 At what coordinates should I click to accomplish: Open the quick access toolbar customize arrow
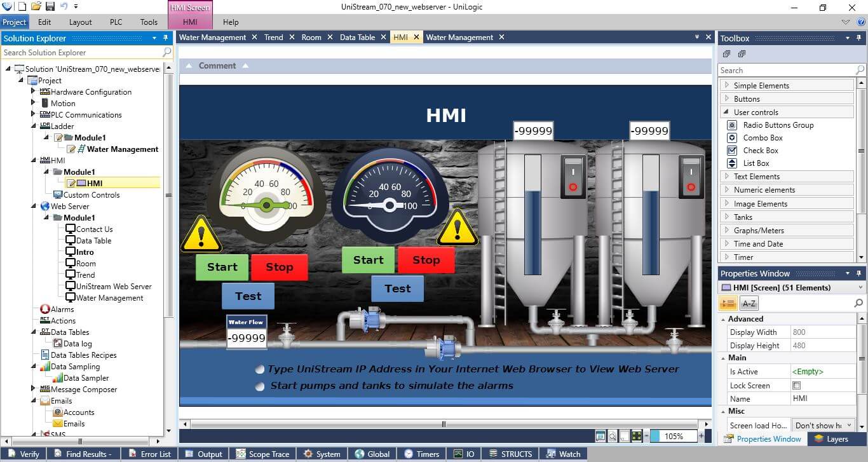pyautogui.click(x=76, y=6)
